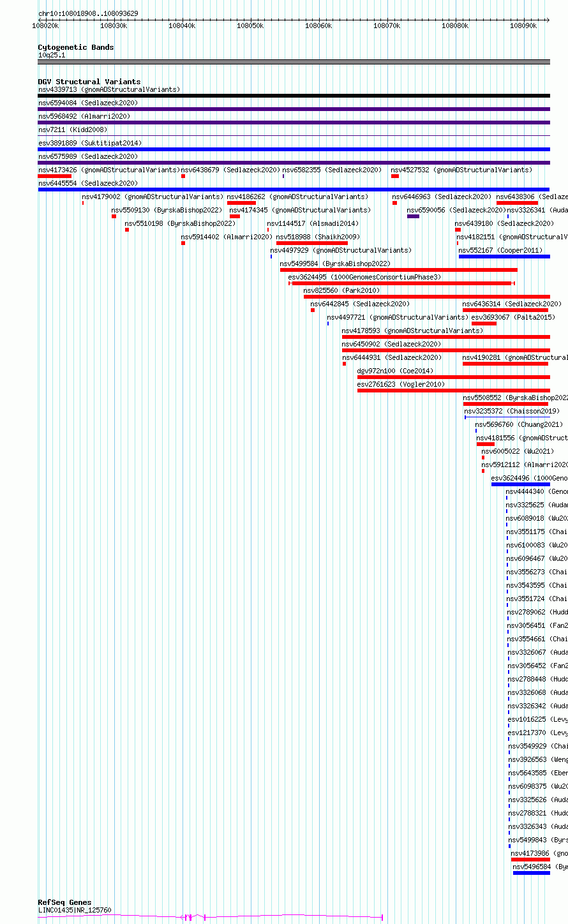Click nsv6582355 (Sedlazeck2020) label
This screenshot has width=568, height=924.
click(x=333, y=170)
